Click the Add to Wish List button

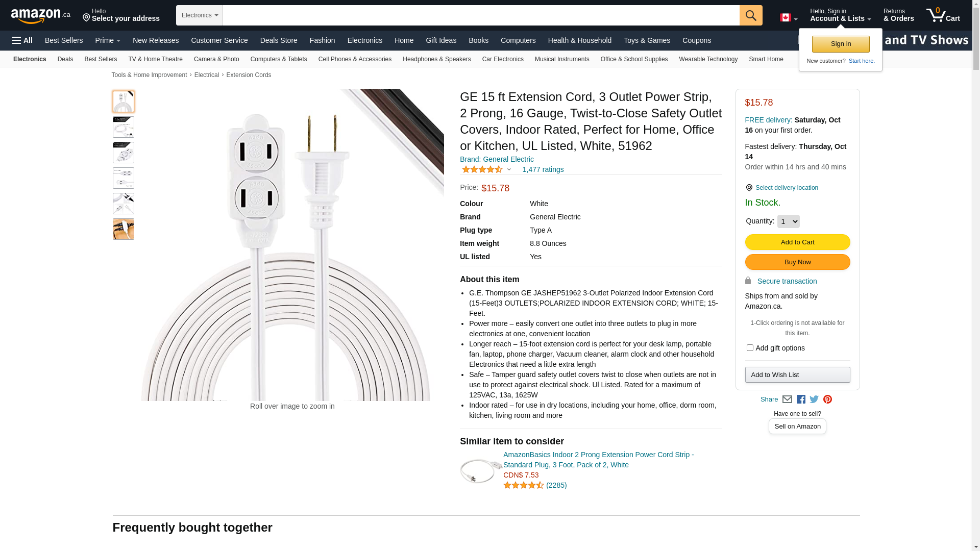point(797,375)
